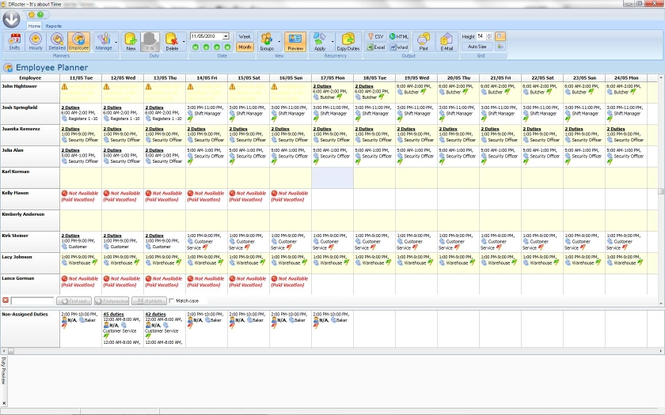Viewport: 665px width, 415px height.
Task: Click the 17/05 Mon column header
Action: click(332, 78)
